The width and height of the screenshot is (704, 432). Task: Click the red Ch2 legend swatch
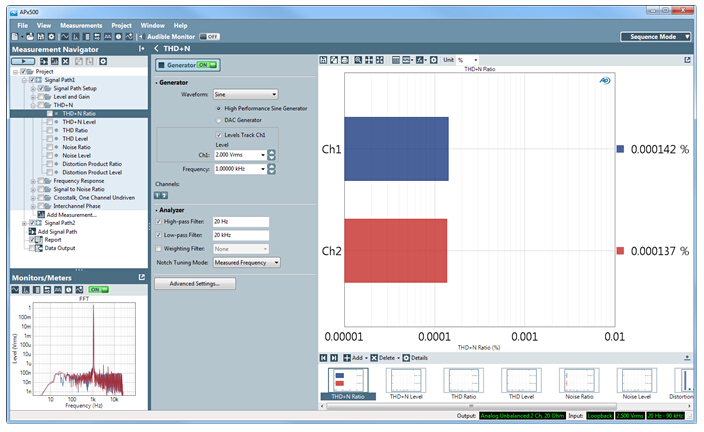[620, 251]
